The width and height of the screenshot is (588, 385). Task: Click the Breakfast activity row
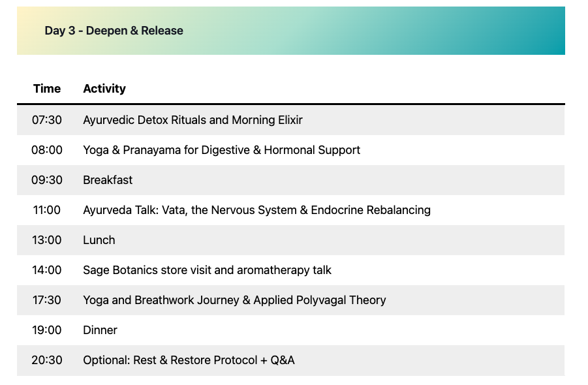[x=108, y=180]
